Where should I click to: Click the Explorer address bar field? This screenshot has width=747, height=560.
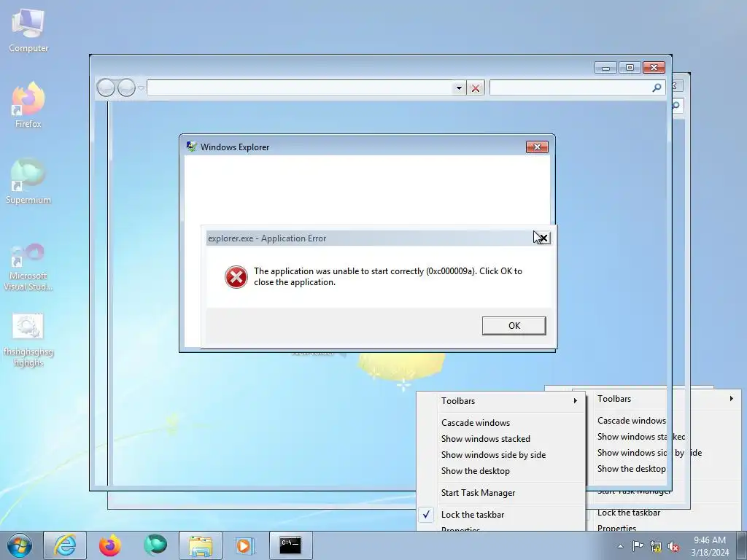tap(300, 87)
